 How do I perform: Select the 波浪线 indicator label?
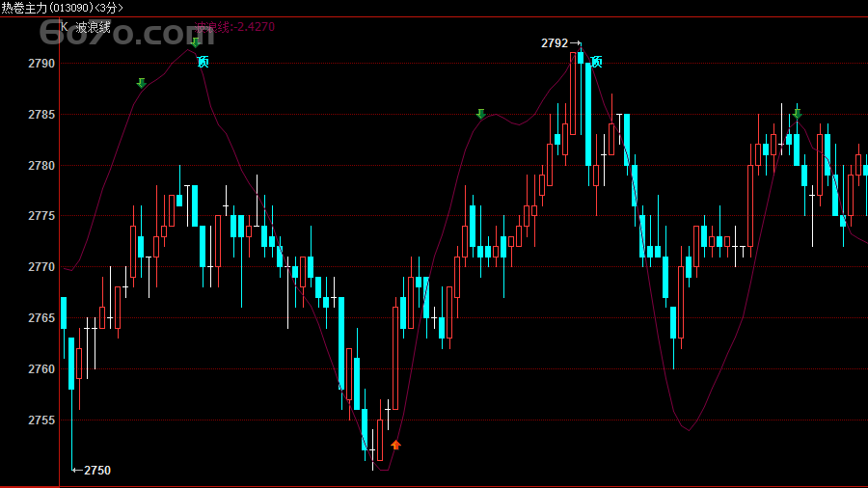(x=93, y=27)
